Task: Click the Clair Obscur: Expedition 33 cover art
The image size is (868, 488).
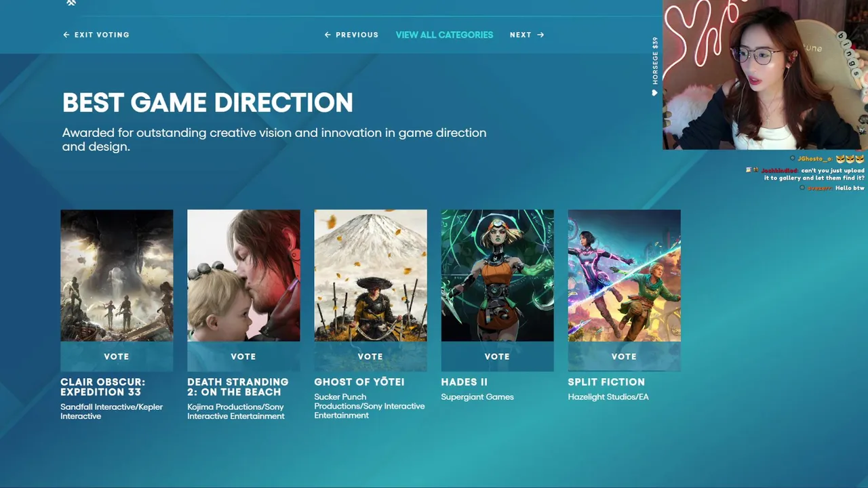Action: [117, 275]
